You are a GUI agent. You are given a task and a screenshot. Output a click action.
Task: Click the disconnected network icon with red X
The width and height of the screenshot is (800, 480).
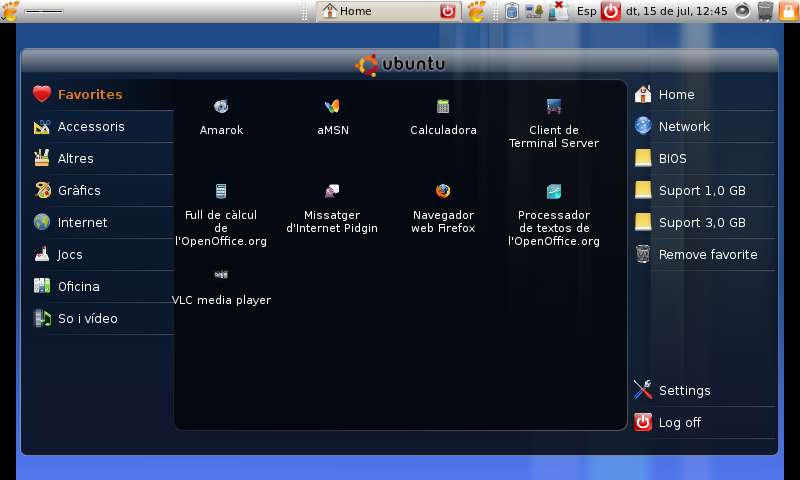pyautogui.click(x=559, y=11)
